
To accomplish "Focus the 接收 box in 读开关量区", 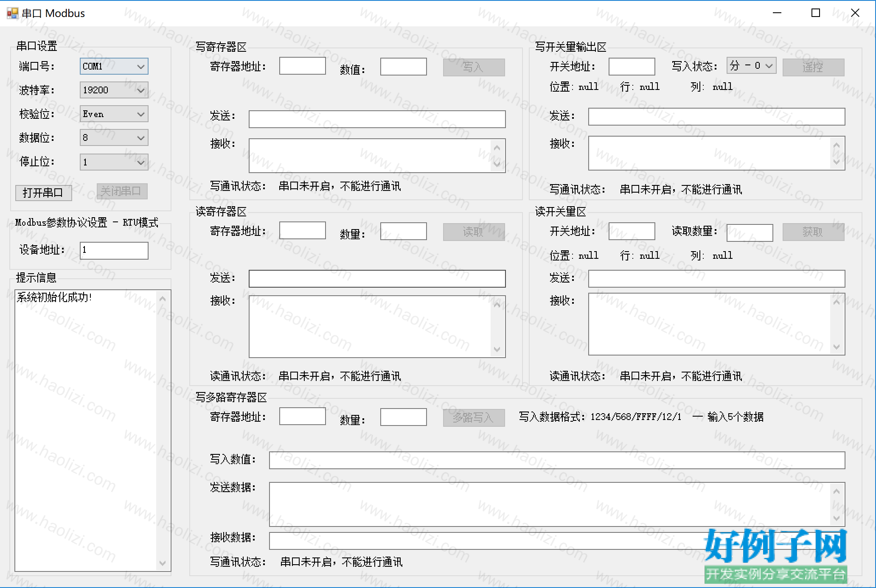I will point(716,324).
